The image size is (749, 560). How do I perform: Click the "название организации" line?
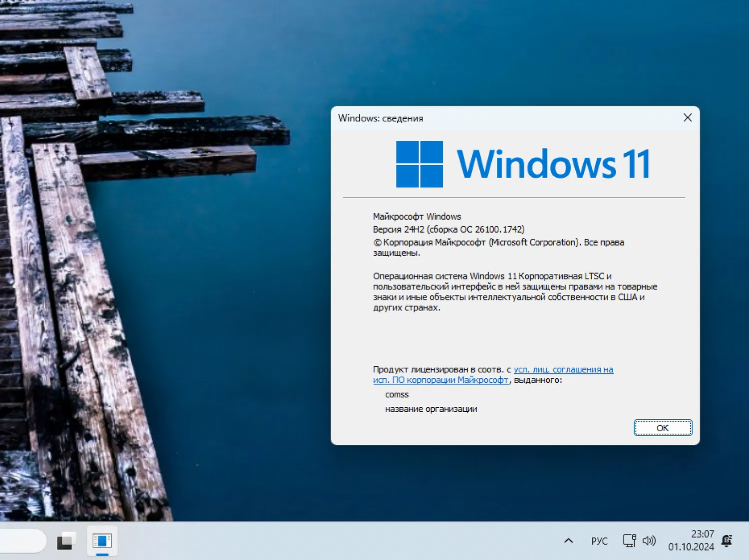pyautogui.click(x=431, y=409)
